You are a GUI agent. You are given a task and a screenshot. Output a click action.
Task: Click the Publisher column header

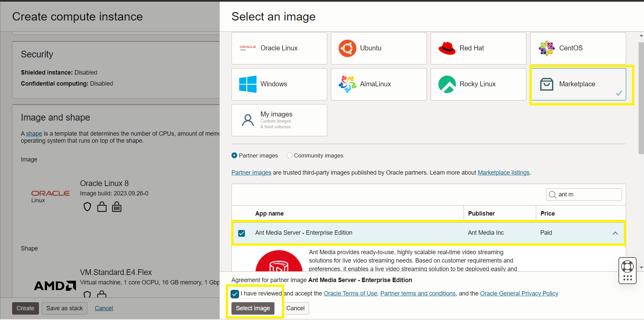[481, 214]
